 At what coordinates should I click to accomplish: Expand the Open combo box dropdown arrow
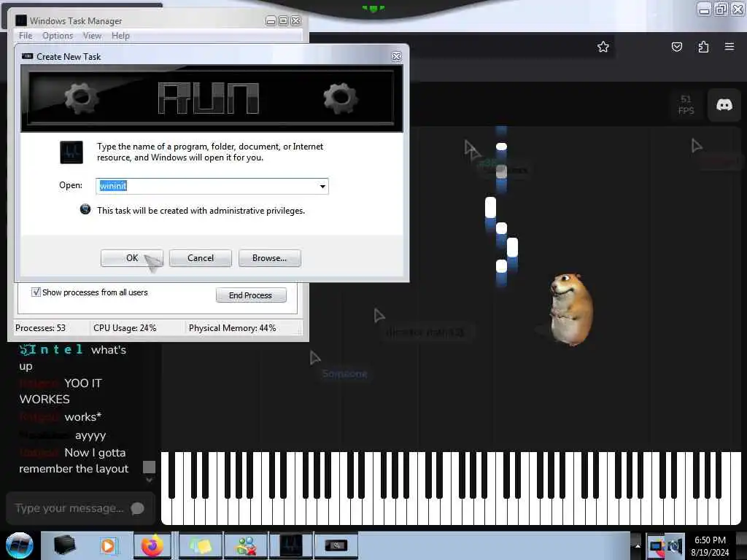(x=322, y=186)
